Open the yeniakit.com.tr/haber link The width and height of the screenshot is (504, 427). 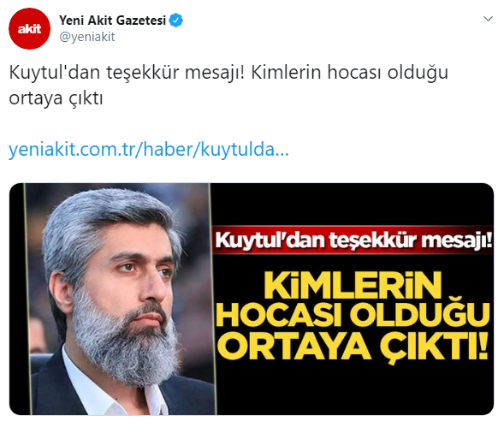pyautogui.click(x=149, y=150)
